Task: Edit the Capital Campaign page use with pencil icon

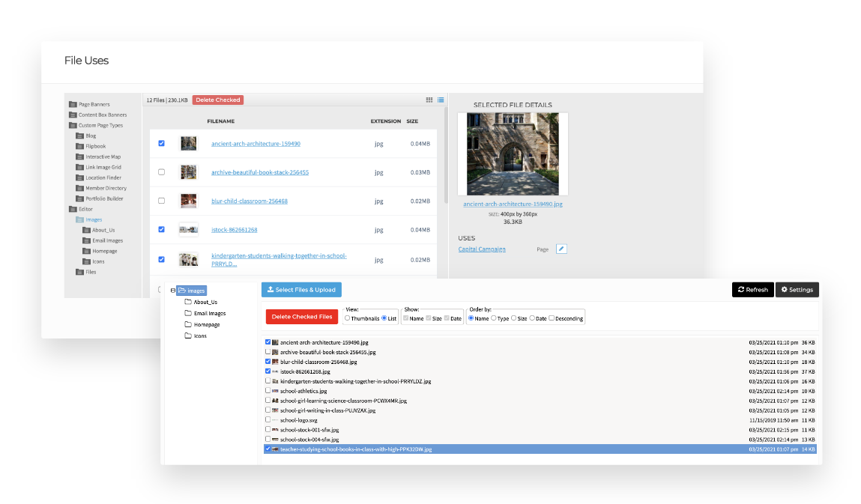Action: pyautogui.click(x=561, y=248)
